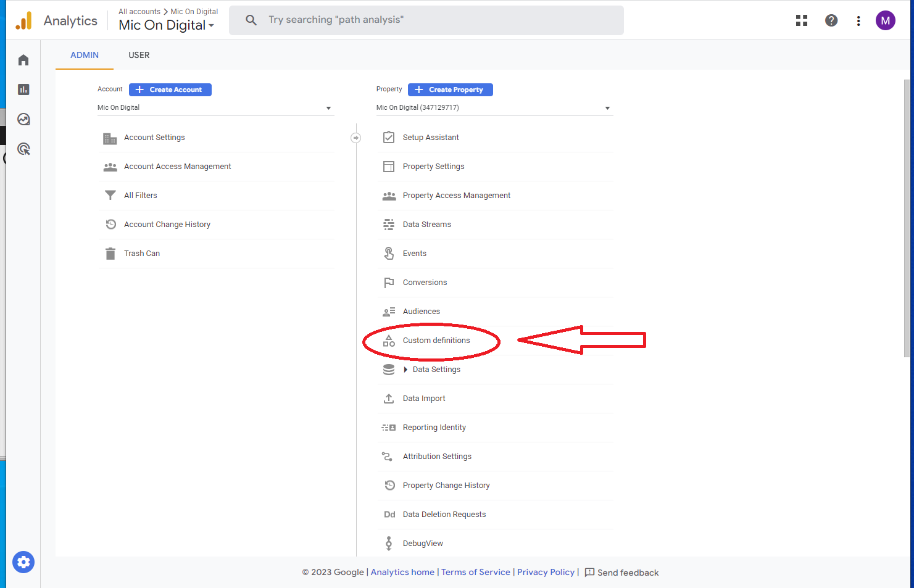914x588 pixels.
Task: Click the purple M account avatar
Action: (886, 20)
